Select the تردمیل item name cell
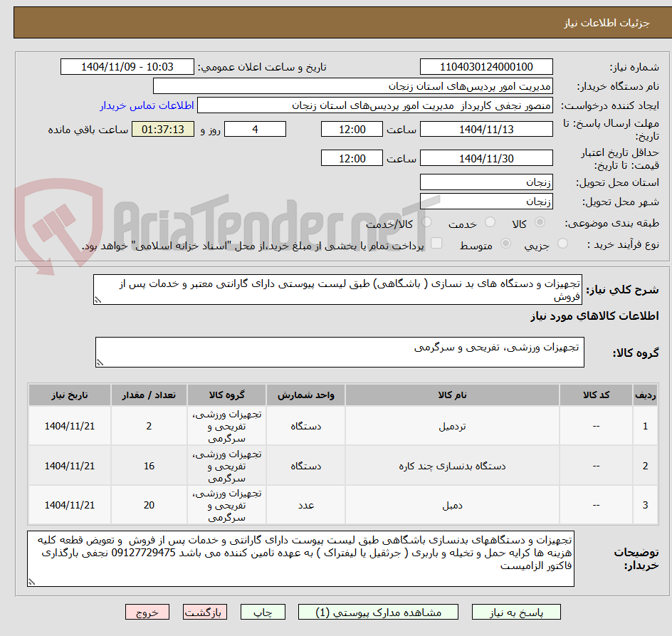 (x=452, y=427)
